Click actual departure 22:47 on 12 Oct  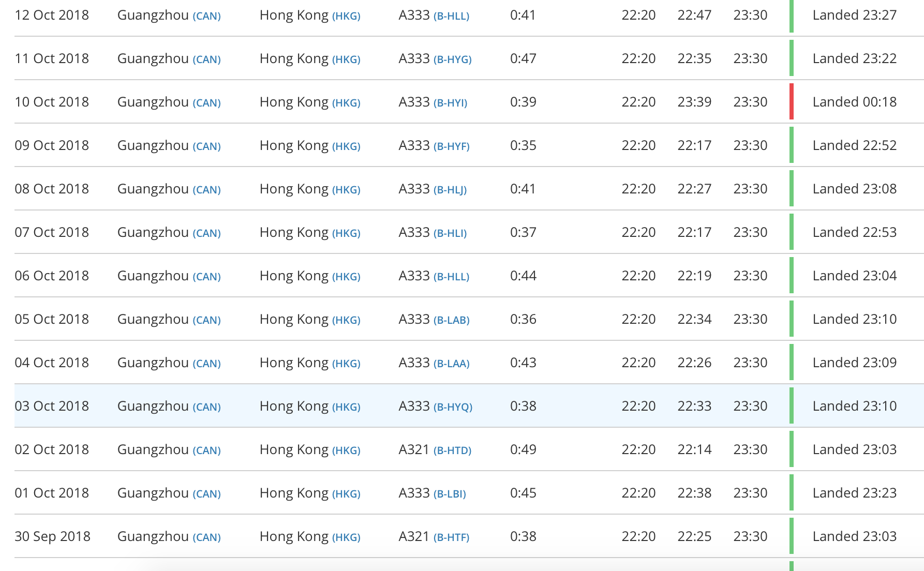694,15
